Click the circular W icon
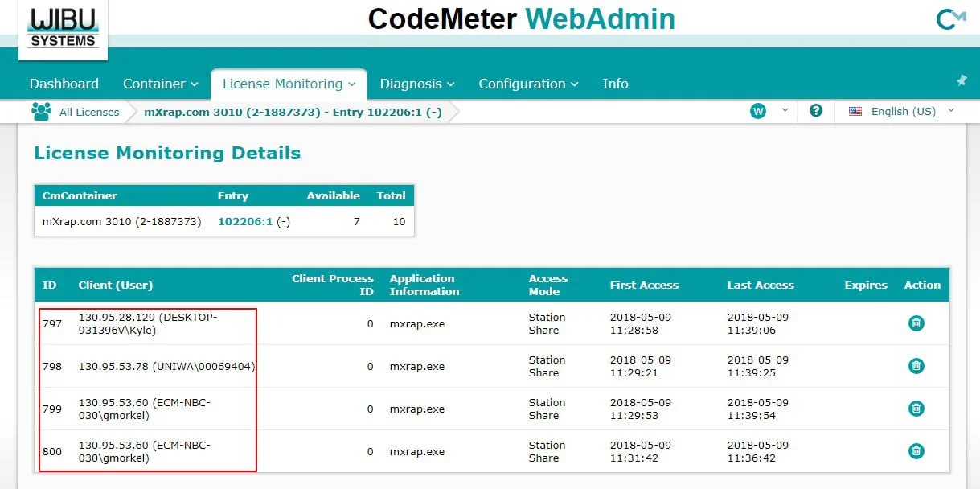Viewport: 980px width, 489px height. coord(758,111)
